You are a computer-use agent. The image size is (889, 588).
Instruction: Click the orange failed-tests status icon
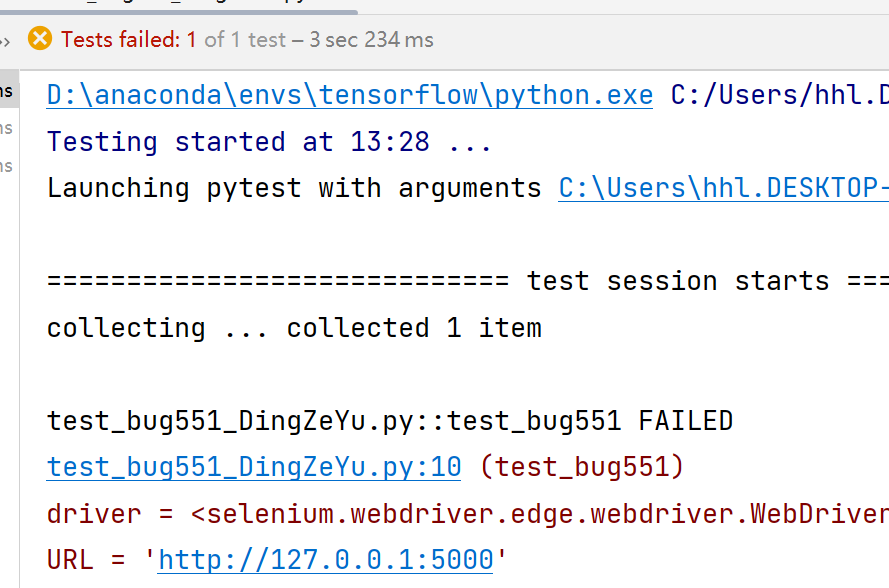pyautogui.click(x=40, y=39)
